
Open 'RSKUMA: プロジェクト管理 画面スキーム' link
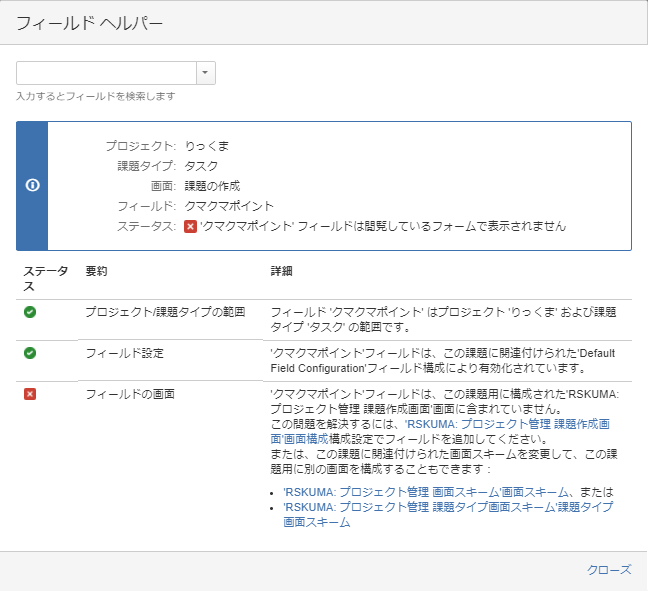tap(426, 492)
